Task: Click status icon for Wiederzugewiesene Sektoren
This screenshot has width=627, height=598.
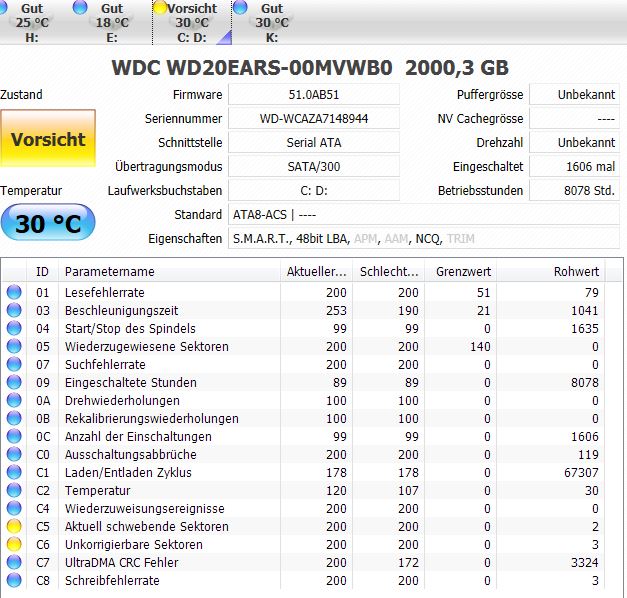Action: coord(14,346)
